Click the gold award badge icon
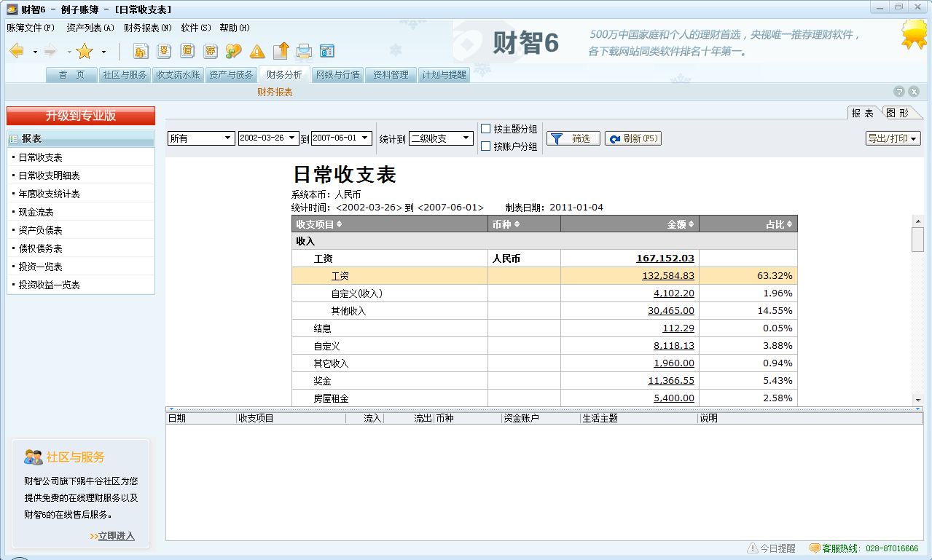932x560 pixels. coord(915,34)
